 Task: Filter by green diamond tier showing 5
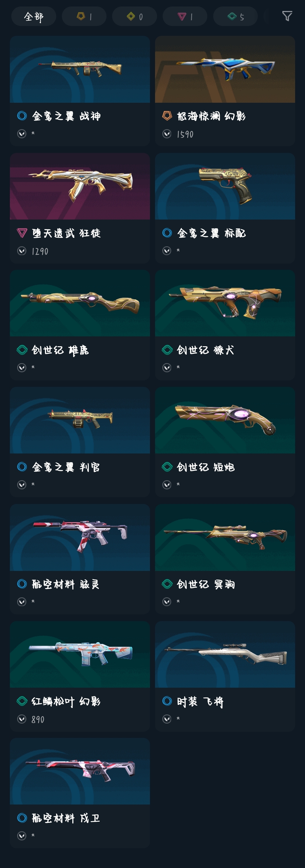click(x=236, y=16)
